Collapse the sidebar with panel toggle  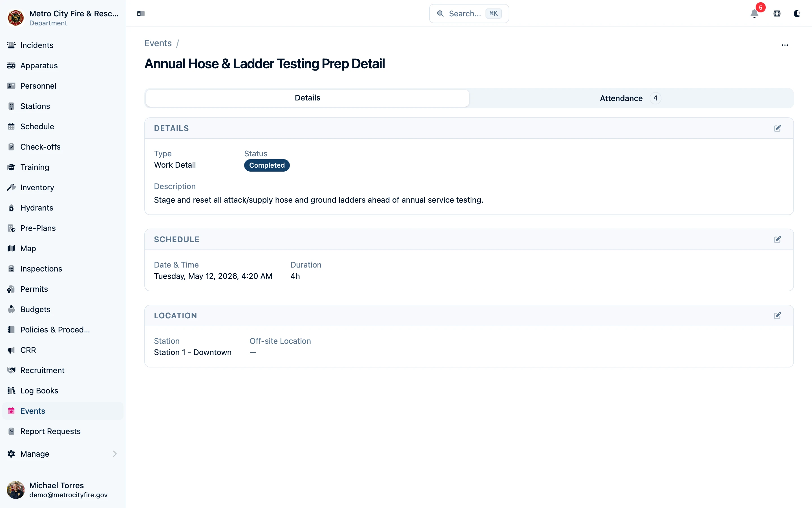tap(141, 14)
